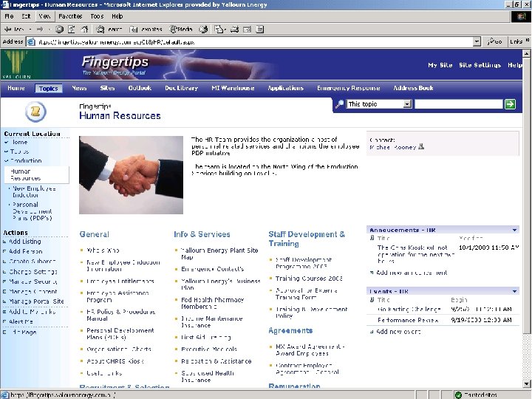
Task: Click the handshake photo
Action: pyautogui.click(x=131, y=175)
